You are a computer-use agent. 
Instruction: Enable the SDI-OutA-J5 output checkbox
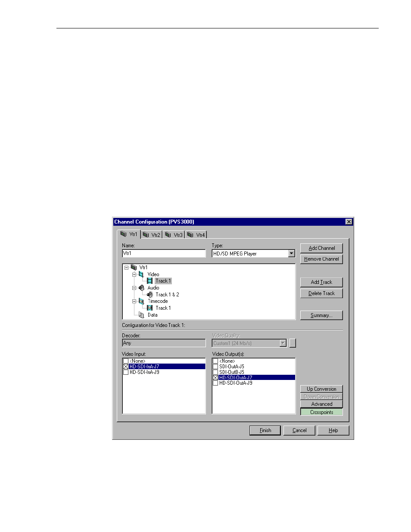(215, 367)
